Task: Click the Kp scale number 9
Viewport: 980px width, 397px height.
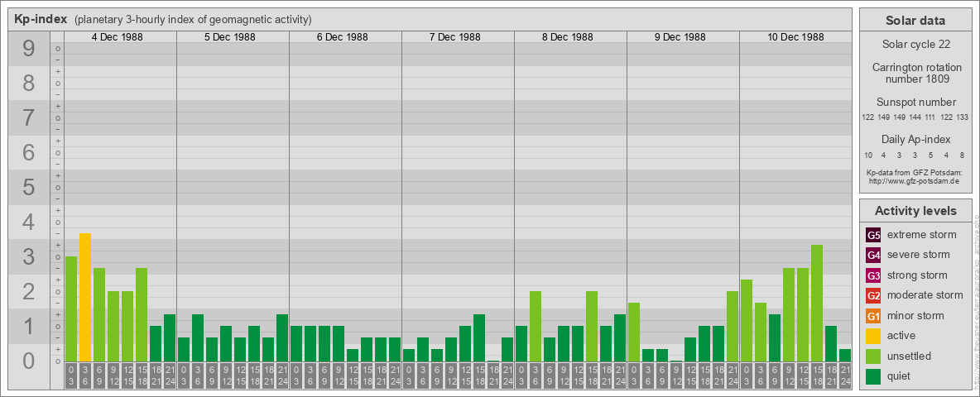Action: coord(28,49)
